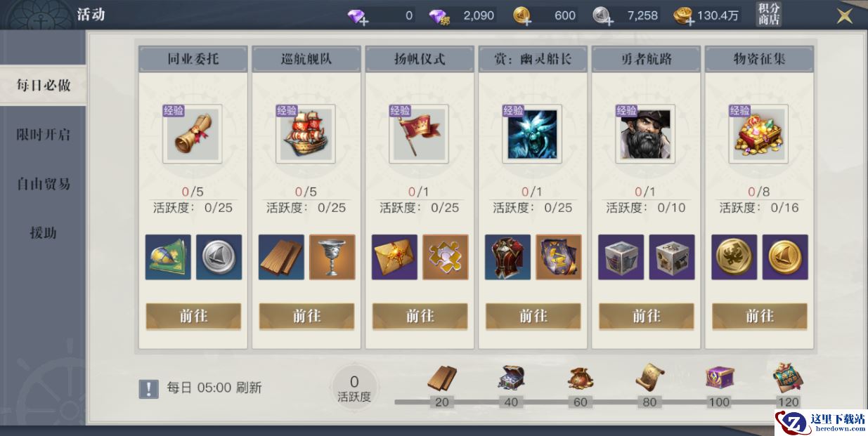Go to 赏：幽灵船长 via its 前往 button
Image resolution: width=868 pixels, height=436 pixels.
click(533, 316)
